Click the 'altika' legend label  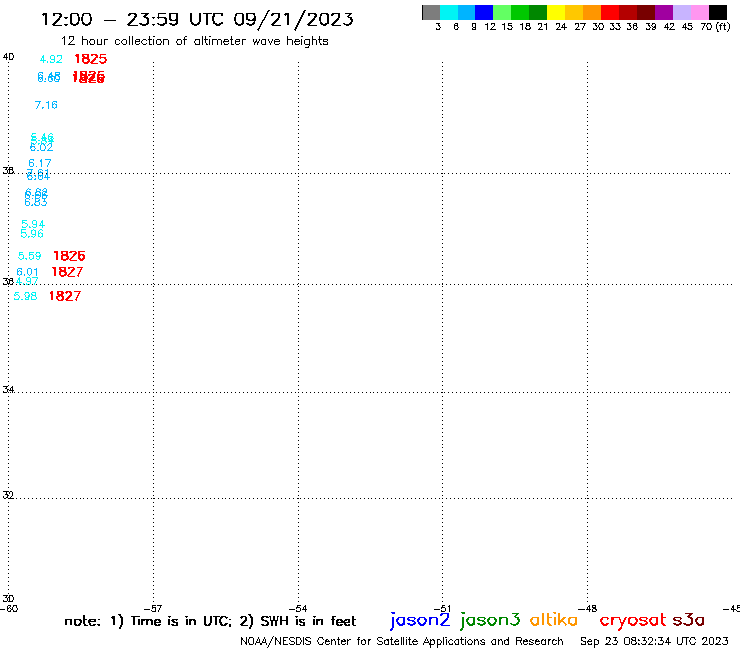554,619
